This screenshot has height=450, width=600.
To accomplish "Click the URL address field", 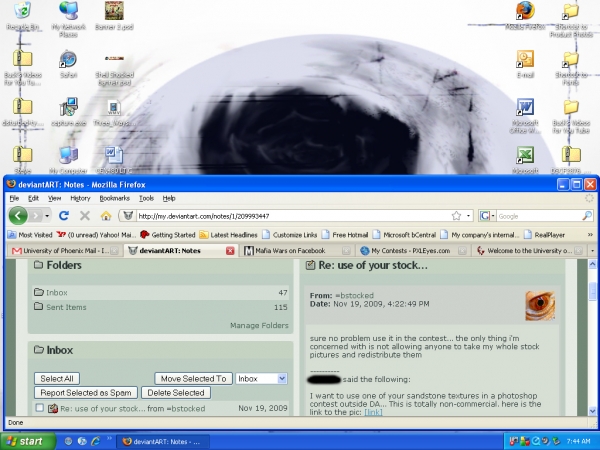I will point(293,216).
